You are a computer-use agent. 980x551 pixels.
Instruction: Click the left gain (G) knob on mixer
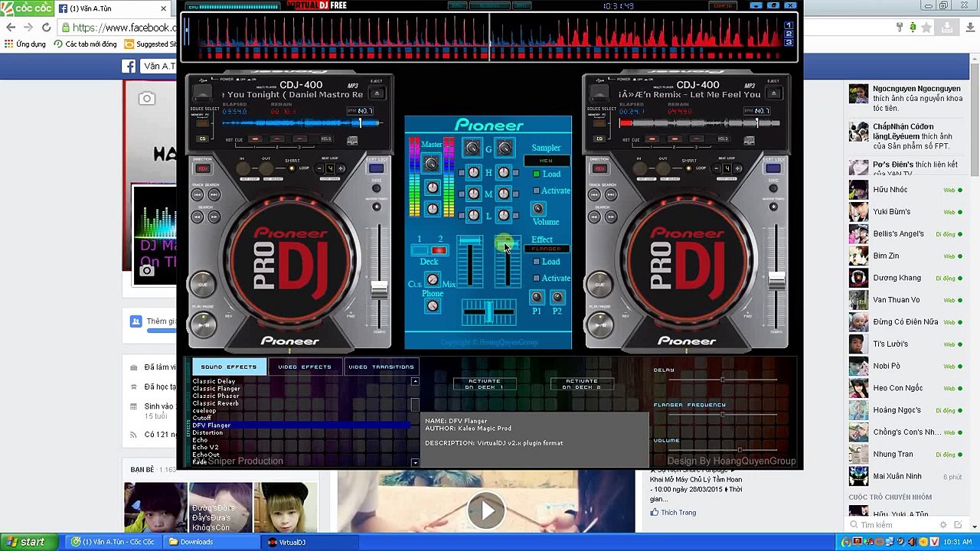pyautogui.click(x=472, y=147)
